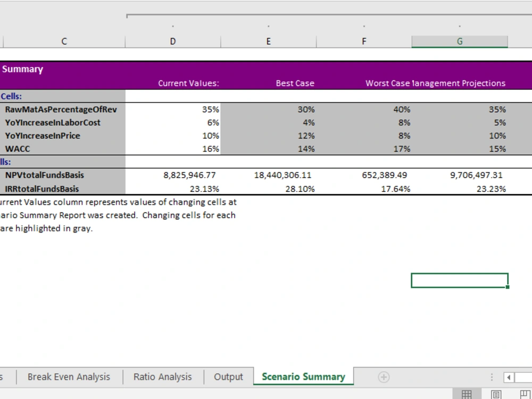
Task: Open the Break Even Analysis sheet tab
Action: tap(69, 377)
